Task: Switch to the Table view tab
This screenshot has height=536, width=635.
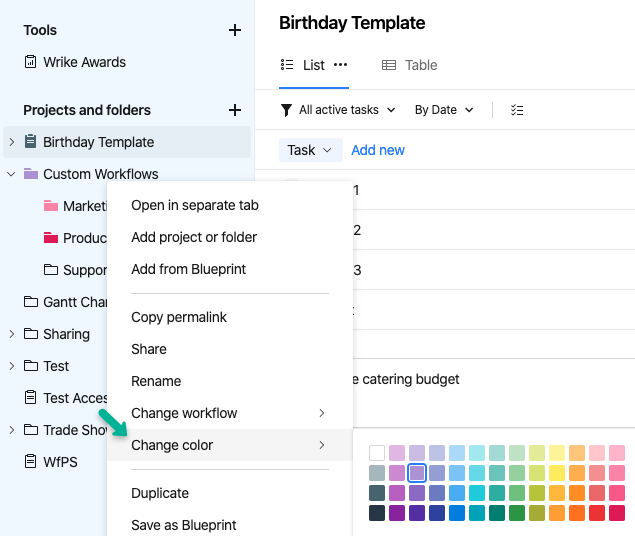Action: coord(410,65)
